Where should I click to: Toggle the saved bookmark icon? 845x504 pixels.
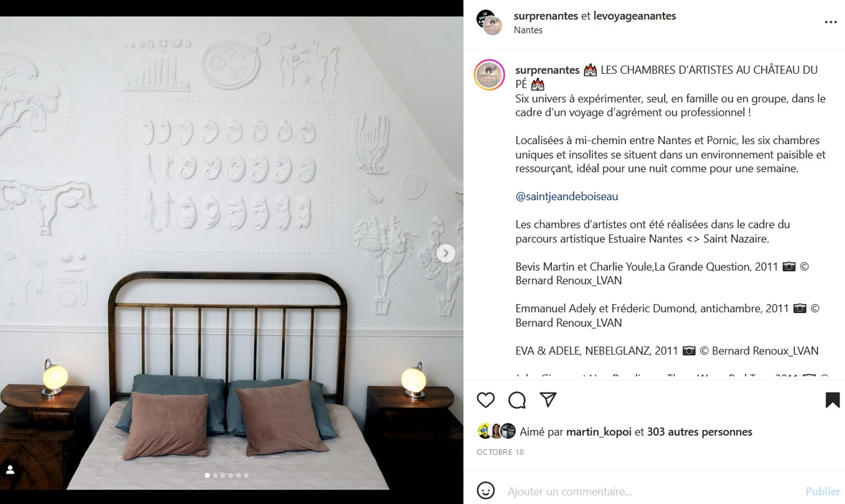point(832,400)
